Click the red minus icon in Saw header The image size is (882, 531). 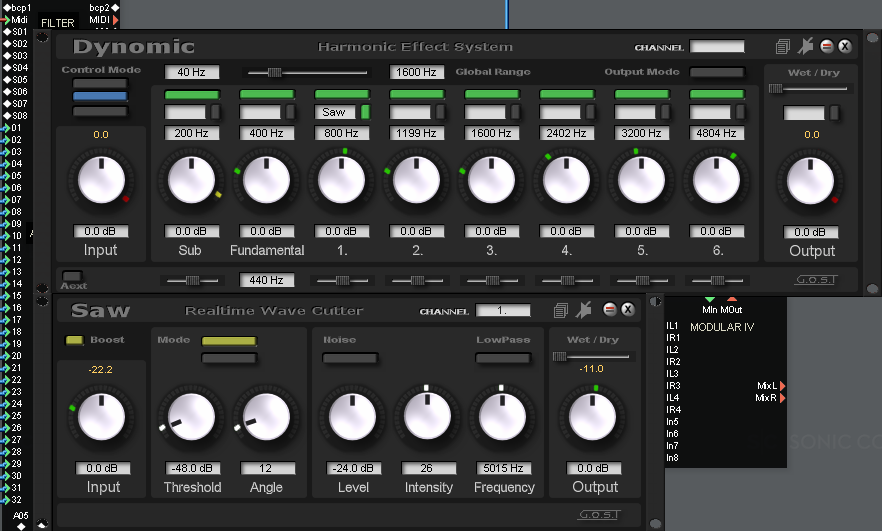(609, 310)
